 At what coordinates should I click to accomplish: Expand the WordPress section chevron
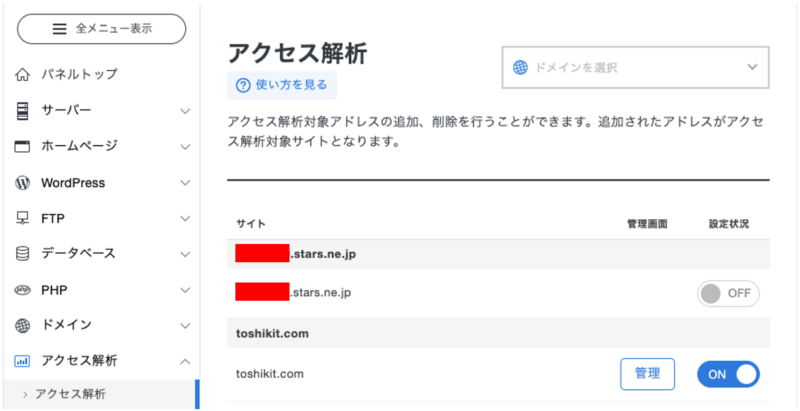tap(185, 183)
